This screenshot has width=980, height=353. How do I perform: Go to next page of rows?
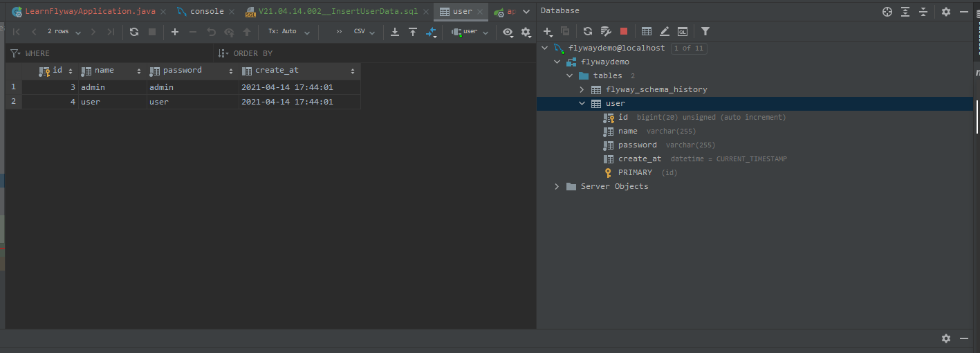93,32
